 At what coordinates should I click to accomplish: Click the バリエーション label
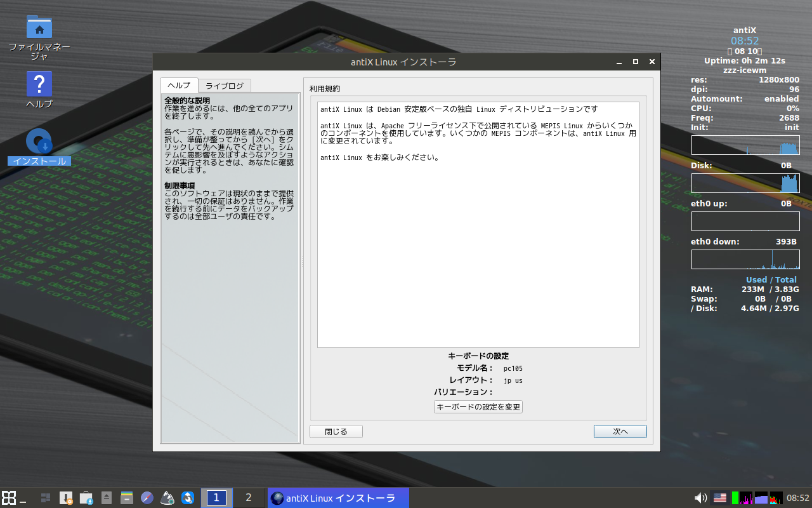[x=463, y=392]
